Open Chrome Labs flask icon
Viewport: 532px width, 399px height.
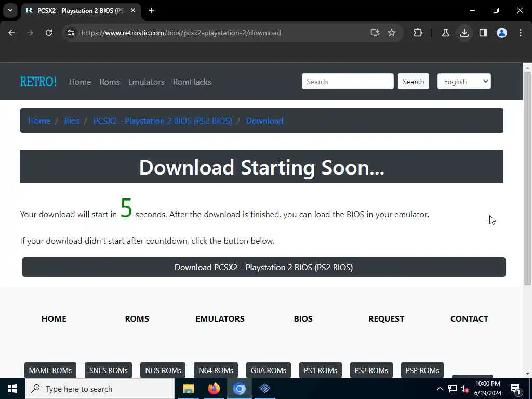pos(445,33)
